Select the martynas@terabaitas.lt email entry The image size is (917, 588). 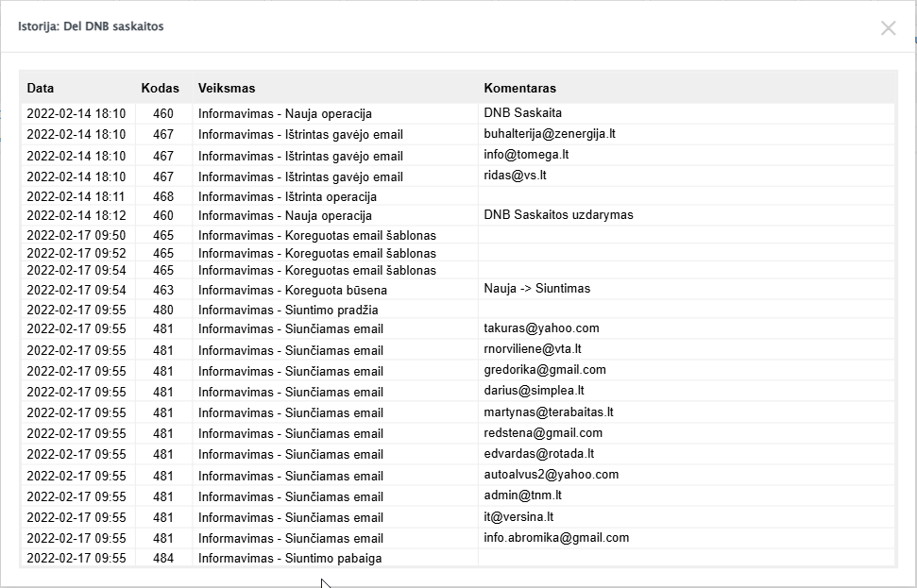(x=549, y=412)
